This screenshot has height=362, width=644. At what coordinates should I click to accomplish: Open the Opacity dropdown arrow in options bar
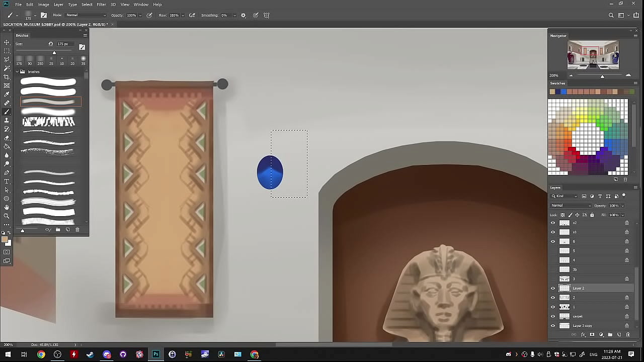(x=140, y=16)
